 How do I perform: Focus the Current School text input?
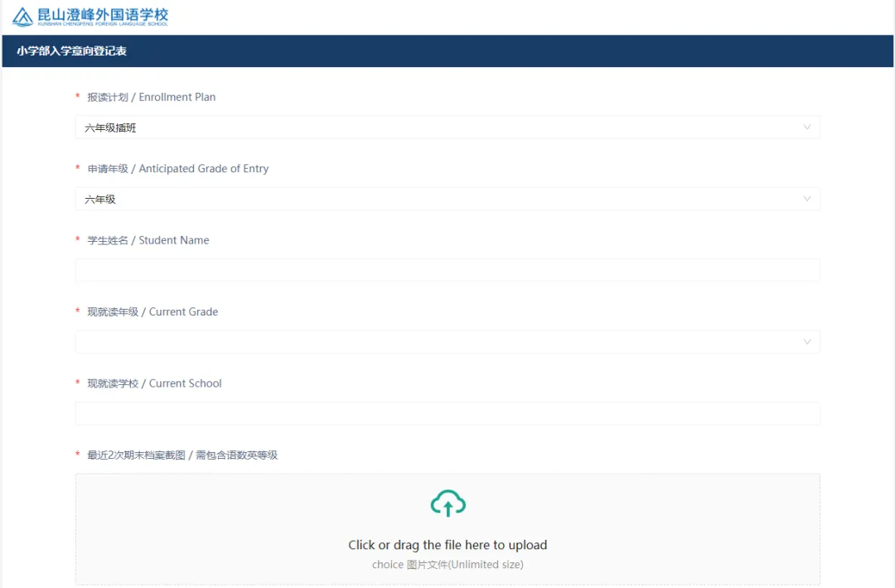point(447,413)
